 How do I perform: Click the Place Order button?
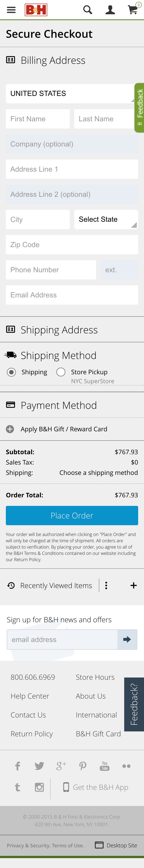pyautogui.click(x=72, y=515)
